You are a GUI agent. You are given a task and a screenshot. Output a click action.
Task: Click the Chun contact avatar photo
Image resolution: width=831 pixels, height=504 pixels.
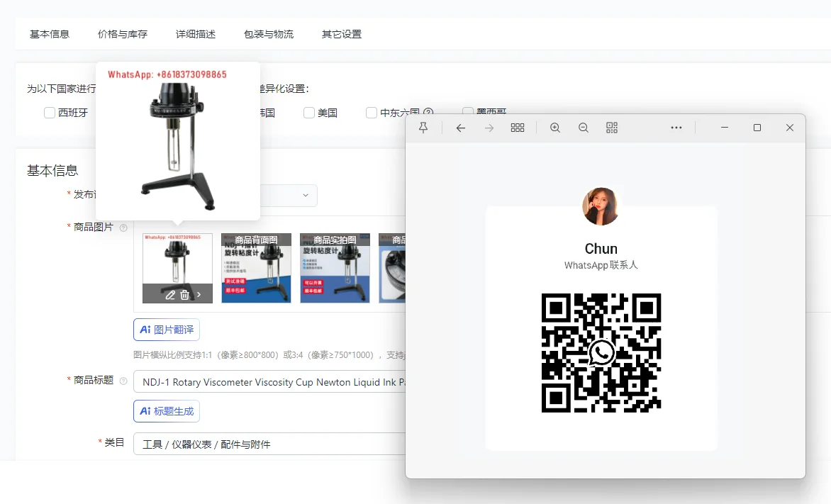(x=601, y=206)
